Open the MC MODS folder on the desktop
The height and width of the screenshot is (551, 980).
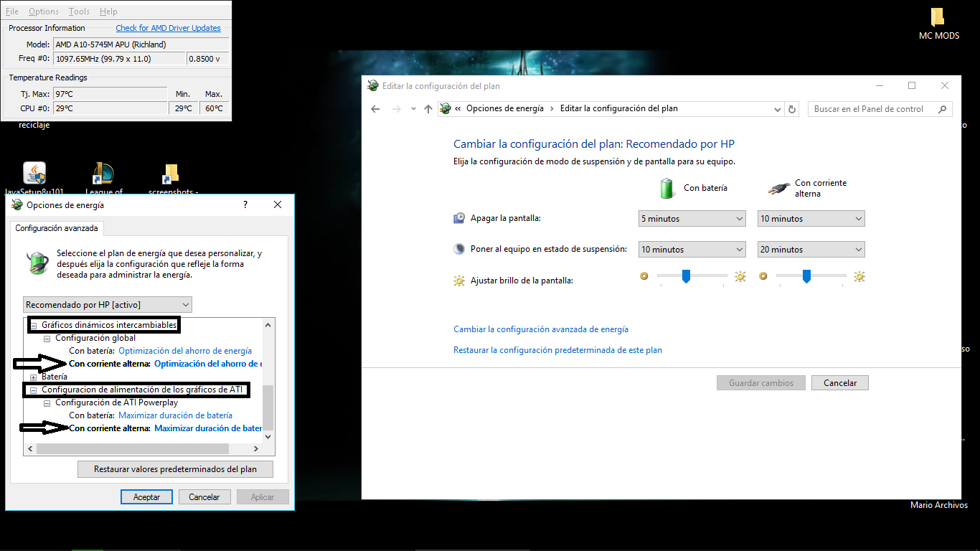(938, 16)
